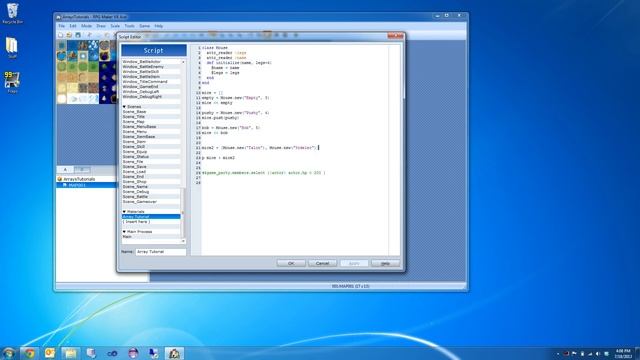The width and height of the screenshot is (640, 360).
Task: Select Scene_Battle script
Action: (151, 197)
